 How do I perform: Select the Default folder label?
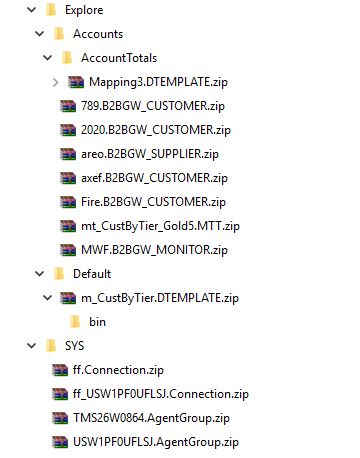92,274
